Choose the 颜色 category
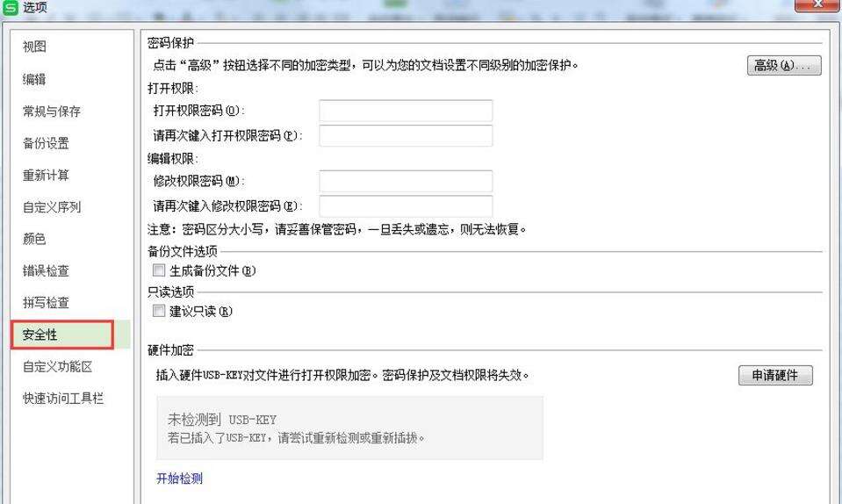Viewport: 842px width, 504px height. tap(34, 239)
